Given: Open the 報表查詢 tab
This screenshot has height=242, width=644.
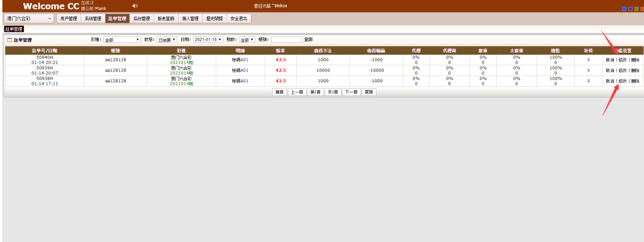Looking at the screenshot, I should 165,18.
